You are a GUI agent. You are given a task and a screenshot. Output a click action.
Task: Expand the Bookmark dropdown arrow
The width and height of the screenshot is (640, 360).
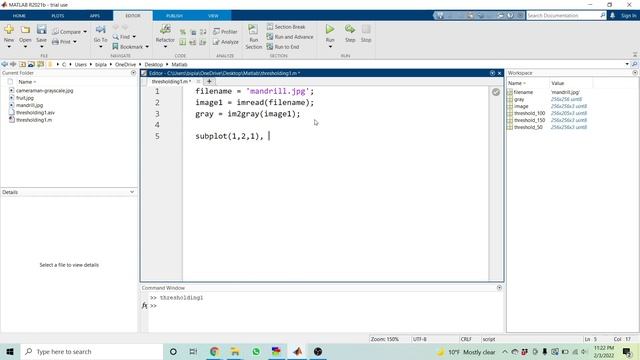coord(147,47)
